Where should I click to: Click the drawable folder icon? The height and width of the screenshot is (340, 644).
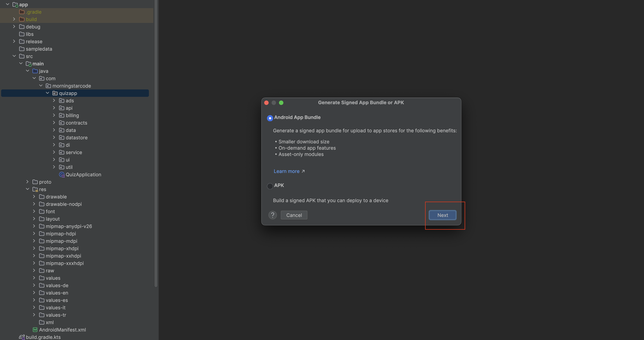point(42,197)
